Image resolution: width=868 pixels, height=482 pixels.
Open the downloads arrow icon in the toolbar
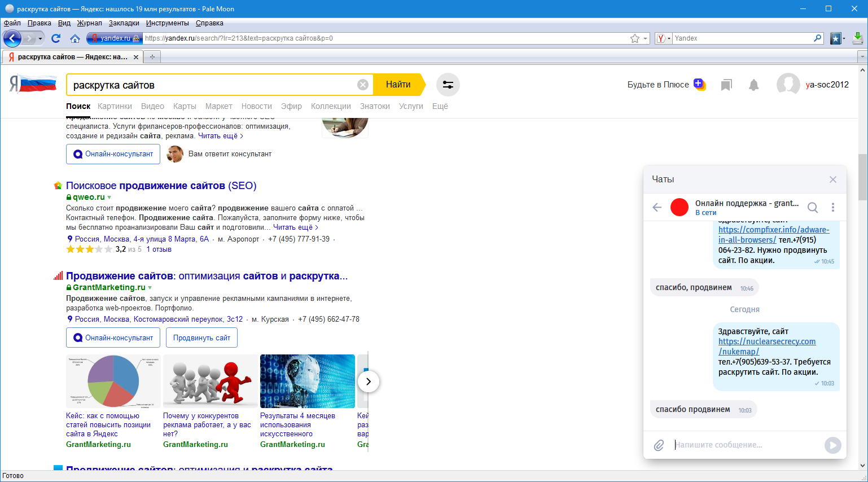coord(857,38)
